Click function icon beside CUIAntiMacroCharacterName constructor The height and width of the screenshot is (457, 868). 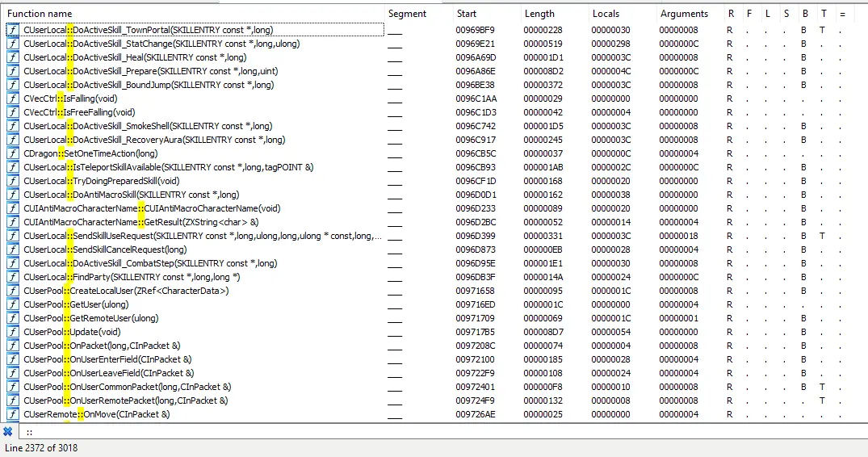tap(12, 208)
